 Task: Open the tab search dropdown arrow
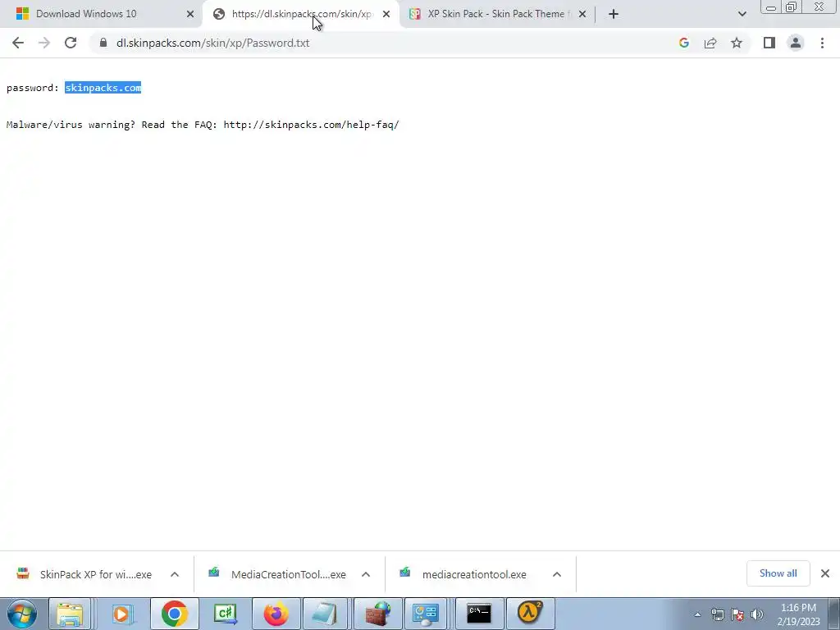click(x=742, y=14)
